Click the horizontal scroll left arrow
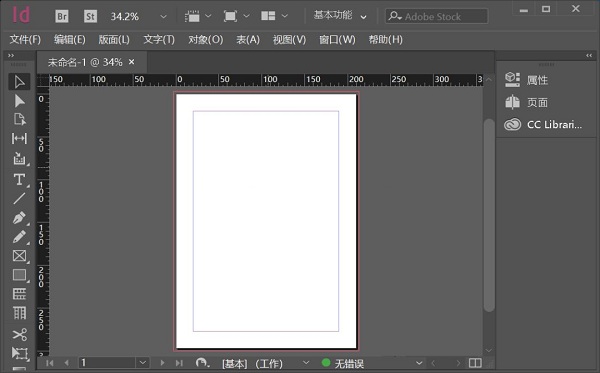 point(434,363)
